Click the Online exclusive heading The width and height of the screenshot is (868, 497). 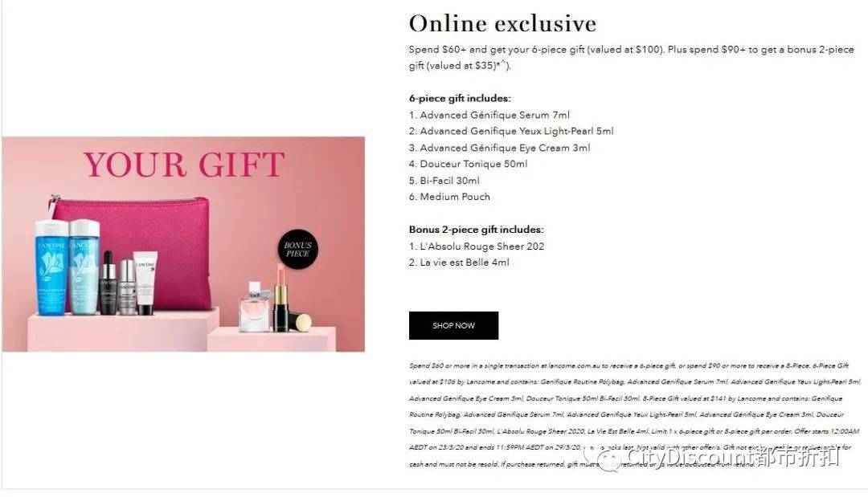tap(502, 23)
